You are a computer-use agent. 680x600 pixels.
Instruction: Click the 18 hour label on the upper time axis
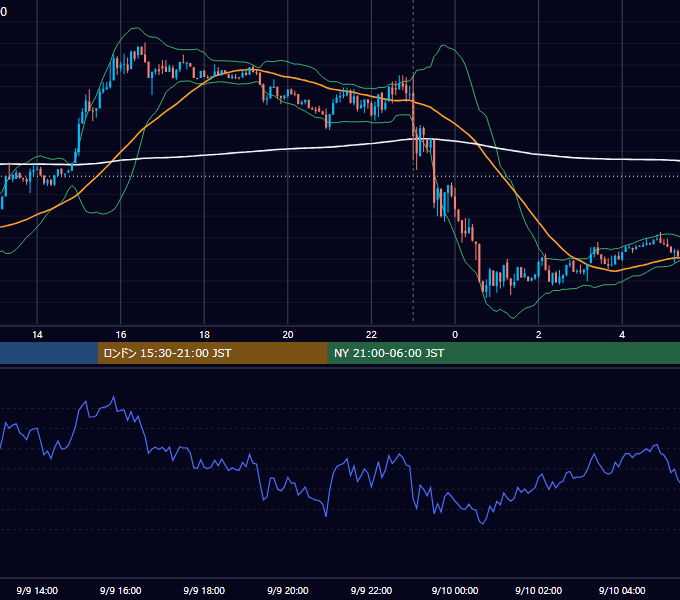point(204,335)
